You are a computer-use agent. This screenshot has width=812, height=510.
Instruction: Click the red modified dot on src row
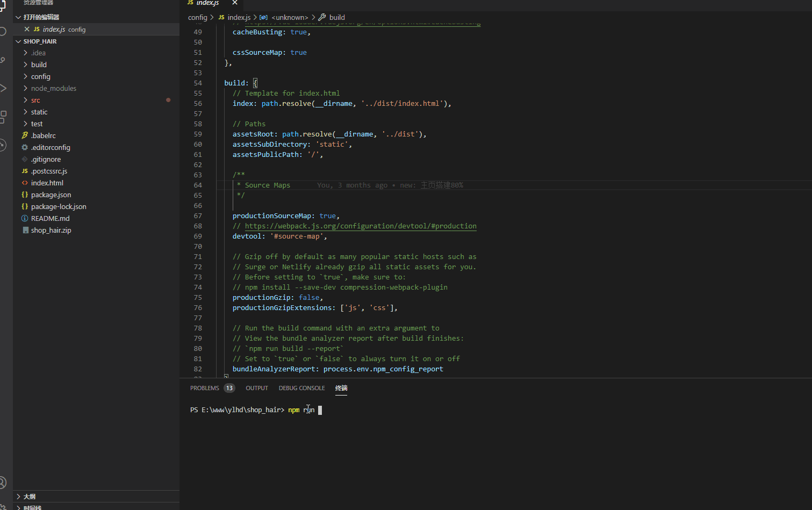click(x=168, y=100)
